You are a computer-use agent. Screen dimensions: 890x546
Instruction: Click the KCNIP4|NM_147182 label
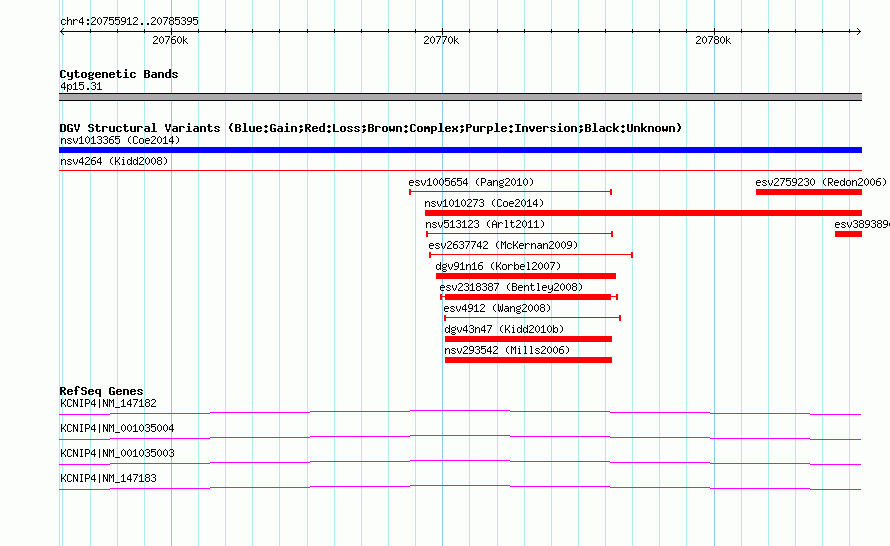tap(108, 404)
